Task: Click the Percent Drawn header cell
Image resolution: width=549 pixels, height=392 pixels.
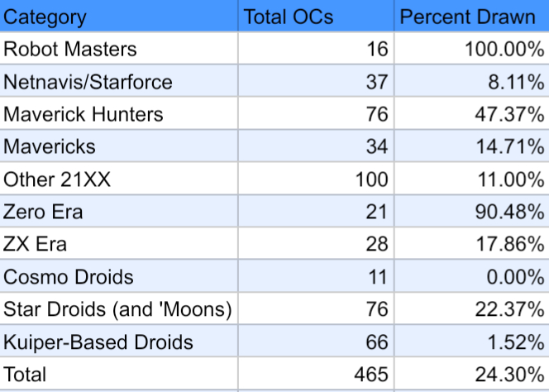Action: click(468, 17)
